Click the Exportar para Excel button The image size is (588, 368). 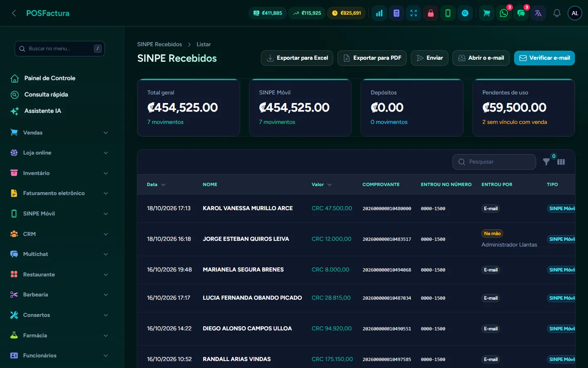tap(297, 58)
